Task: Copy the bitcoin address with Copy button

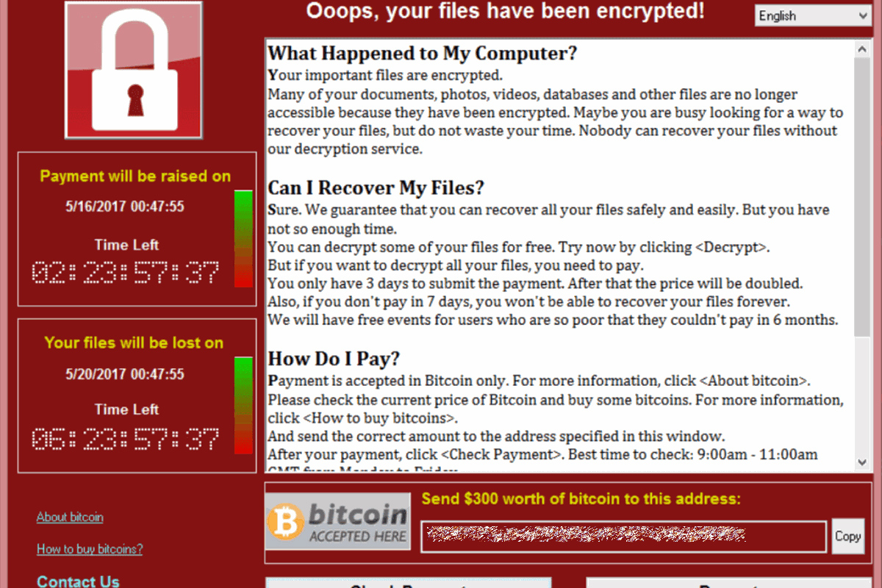Action: pyautogui.click(x=847, y=536)
